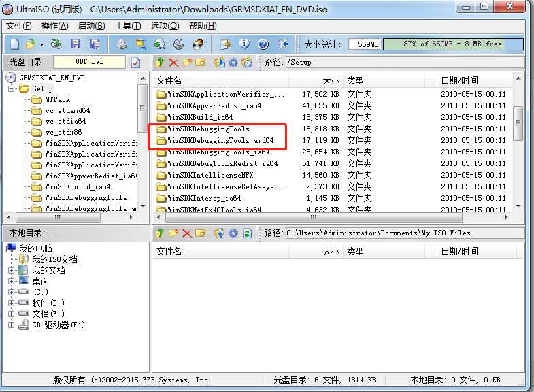
Task: Click the Rename icon in local pane toolbar
Action: coord(201,233)
